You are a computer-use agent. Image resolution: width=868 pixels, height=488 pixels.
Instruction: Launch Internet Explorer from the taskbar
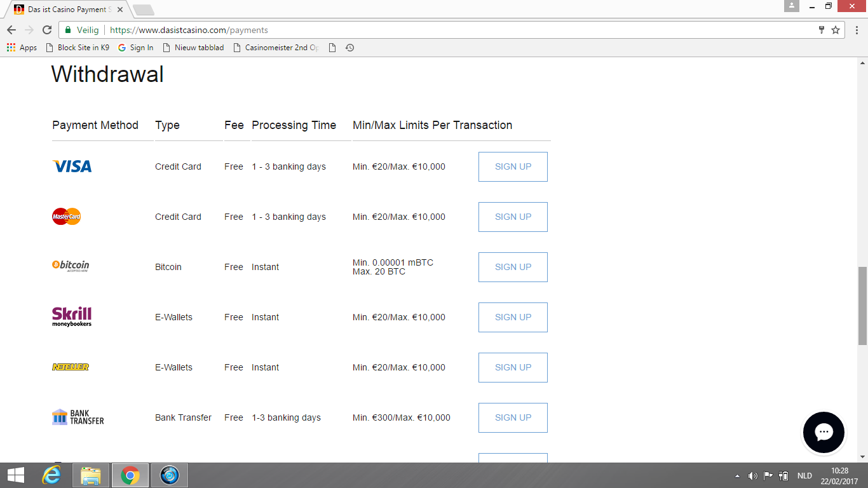[51, 475]
